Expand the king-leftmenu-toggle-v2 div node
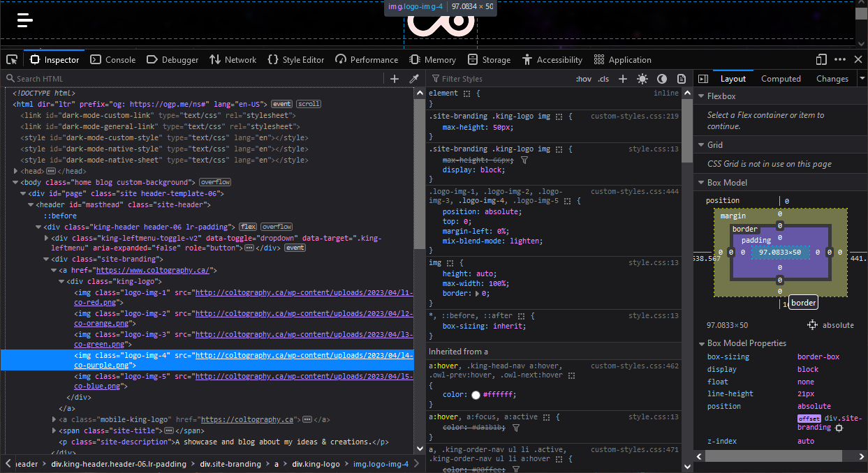 point(46,238)
